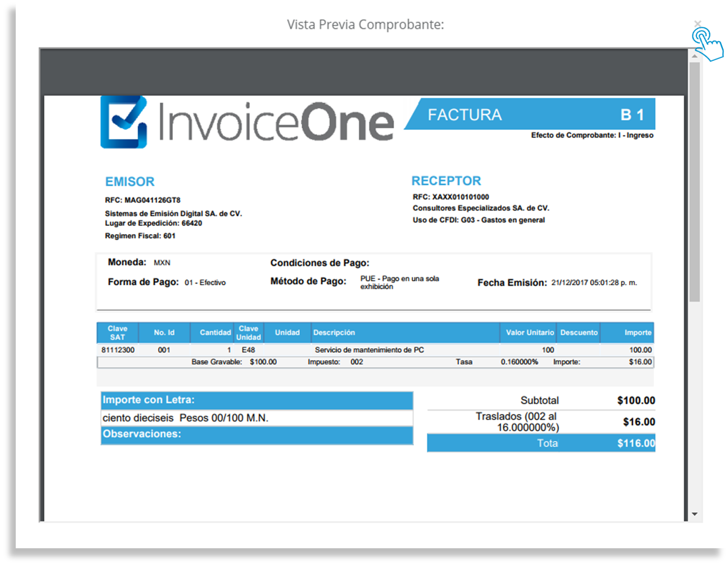Click the SAT key cell 81112300
Viewport: 728px width, 565px height.
point(118,350)
